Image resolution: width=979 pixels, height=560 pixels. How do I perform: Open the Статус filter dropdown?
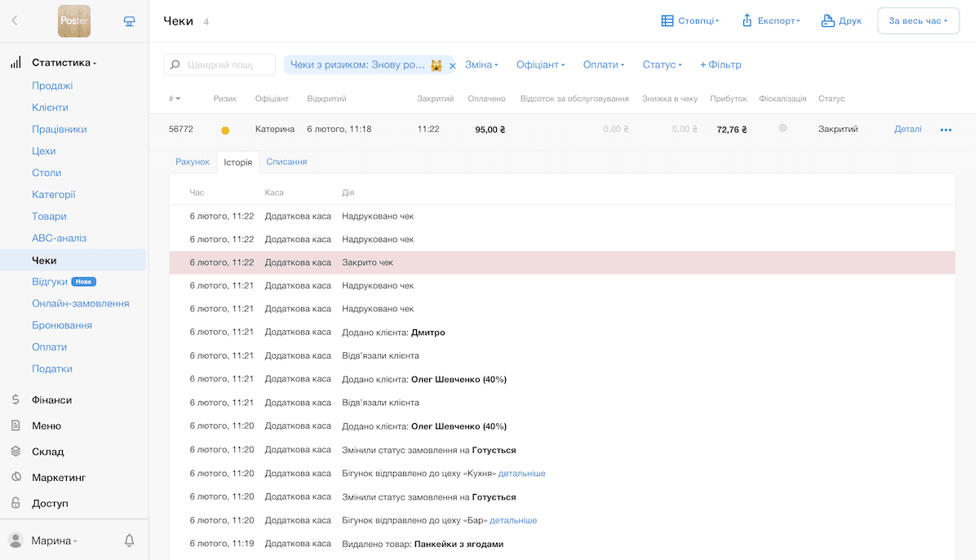coord(662,65)
